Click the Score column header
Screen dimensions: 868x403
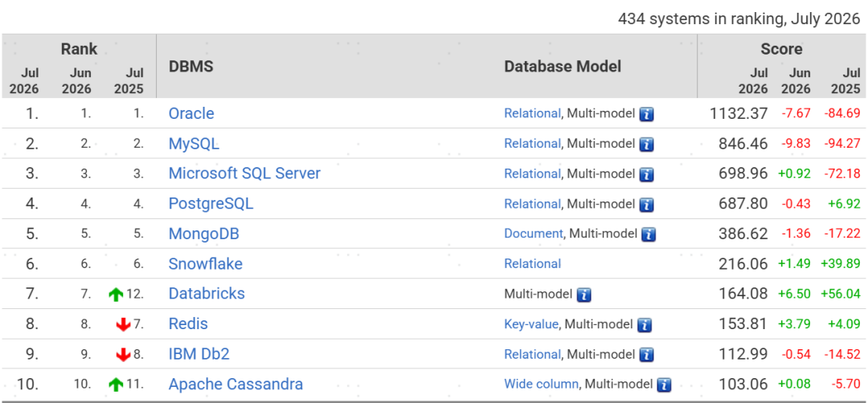pyautogui.click(x=782, y=49)
